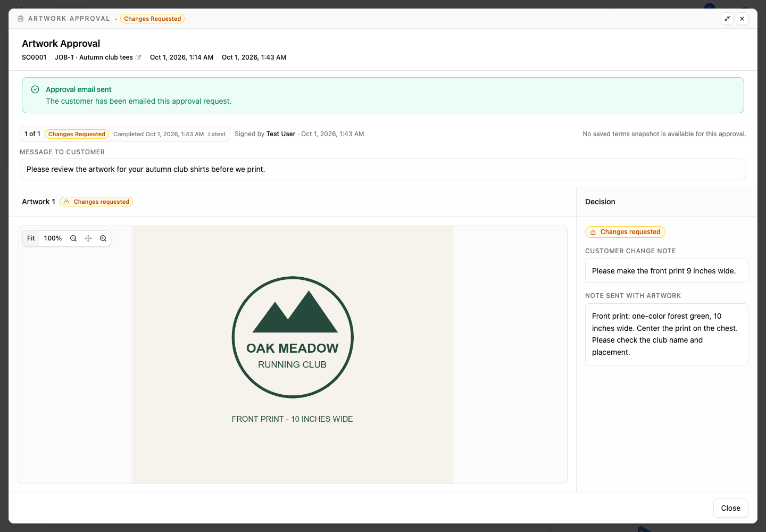Click the 'Decision' panel heading
This screenshot has width=766, height=532.
tap(600, 202)
